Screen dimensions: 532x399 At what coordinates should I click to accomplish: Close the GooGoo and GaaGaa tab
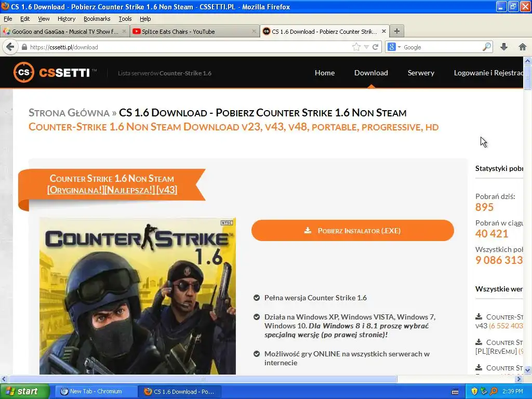[x=124, y=31]
